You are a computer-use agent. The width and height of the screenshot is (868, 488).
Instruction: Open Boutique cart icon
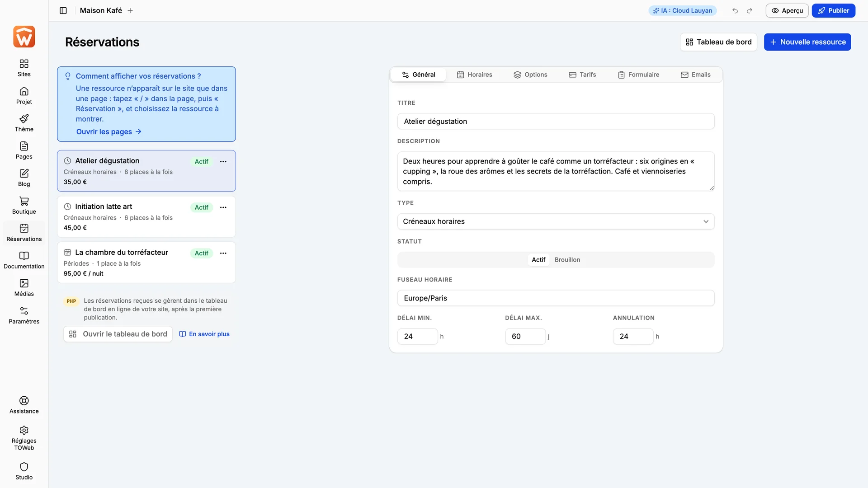pyautogui.click(x=24, y=201)
